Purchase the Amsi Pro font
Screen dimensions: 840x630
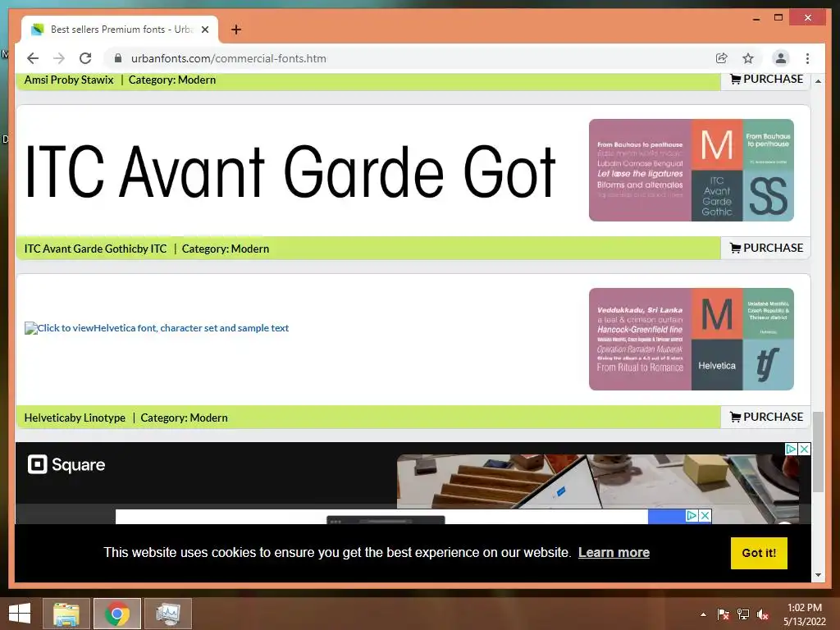(x=767, y=80)
